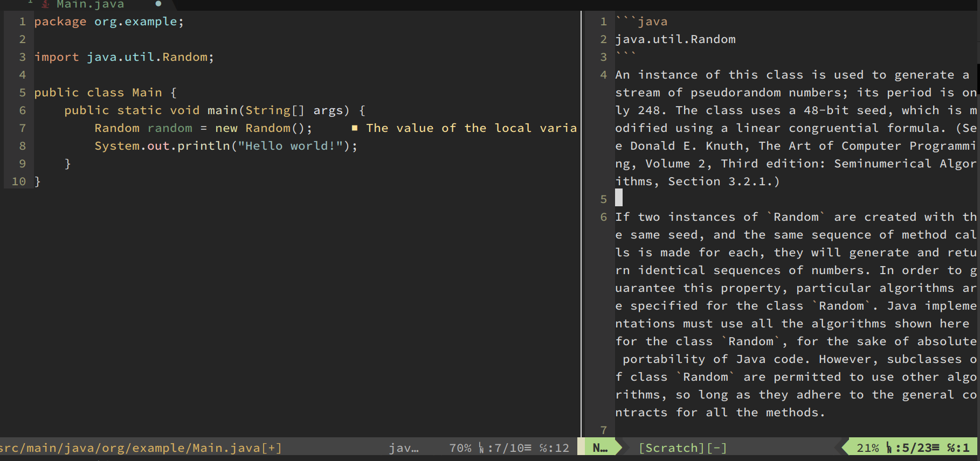This screenshot has height=461, width=980.
Task: Click the file path src/main/java/org/example/Main.java[+] in statusline
Action: coord(141,448)
